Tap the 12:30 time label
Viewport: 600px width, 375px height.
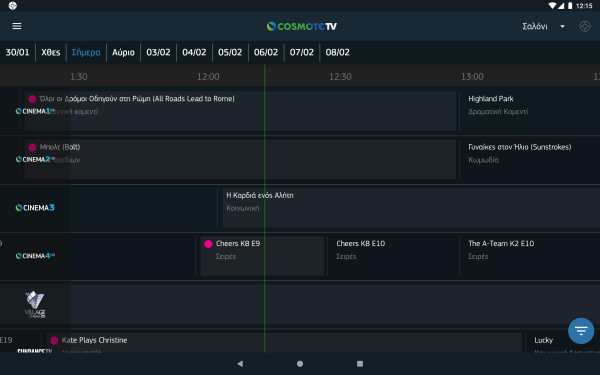[340, 77]
